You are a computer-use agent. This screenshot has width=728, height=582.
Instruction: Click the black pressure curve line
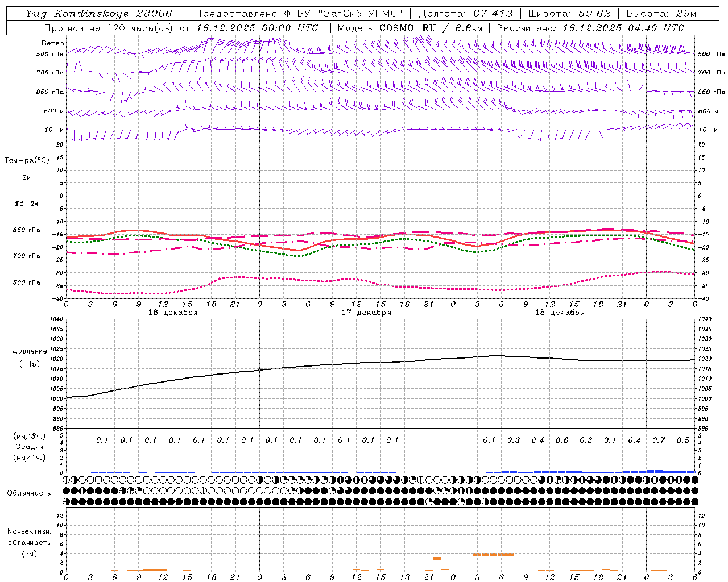381,364
